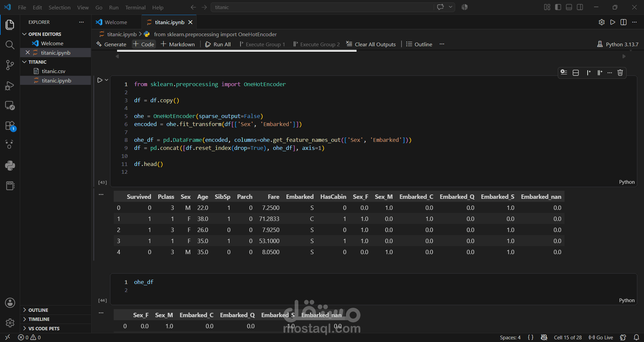Open editor More Actions ellipsis
The height and width of the screenshot is (342, 644).
(x=634, y=22)
